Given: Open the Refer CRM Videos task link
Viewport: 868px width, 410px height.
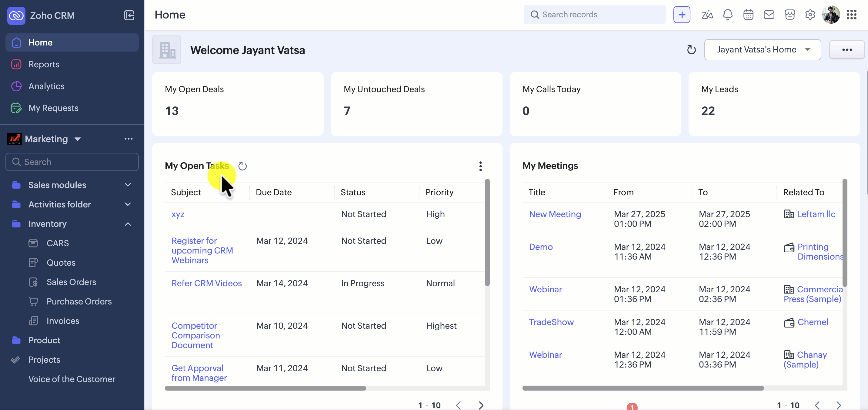Looking at the screenshot, I should [x=206, y=283].
